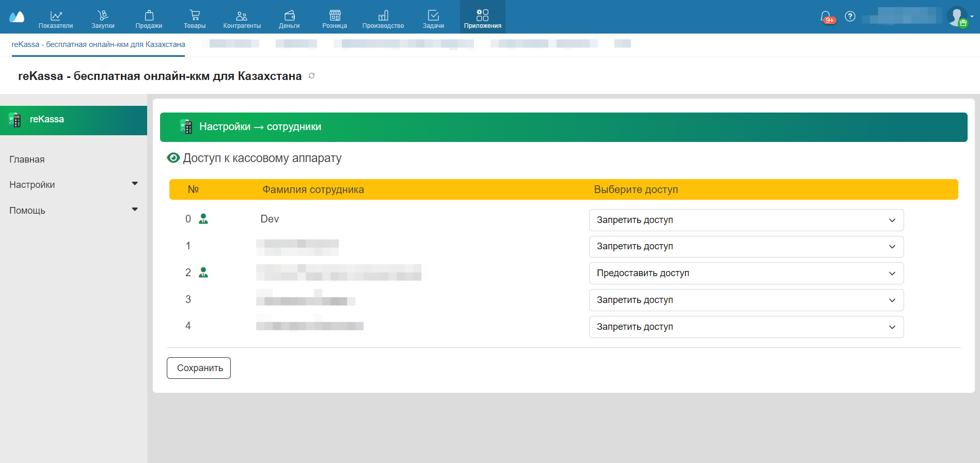The image size is (980, 463).
Task: Click the refresh icon beside the page title
Action: [312, 76]
